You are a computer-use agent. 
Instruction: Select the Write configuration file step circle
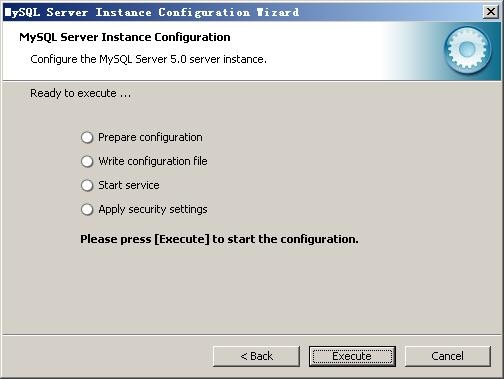pos(87,161)
